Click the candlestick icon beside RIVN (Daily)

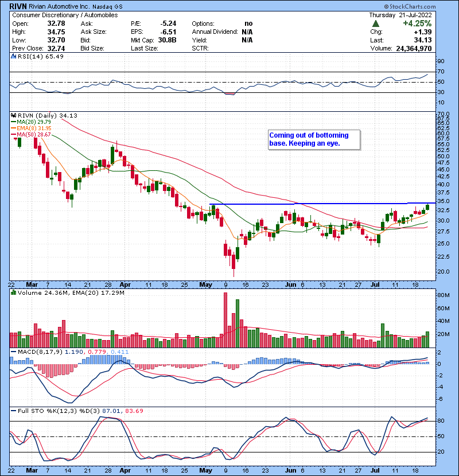(x=13, y=115)
